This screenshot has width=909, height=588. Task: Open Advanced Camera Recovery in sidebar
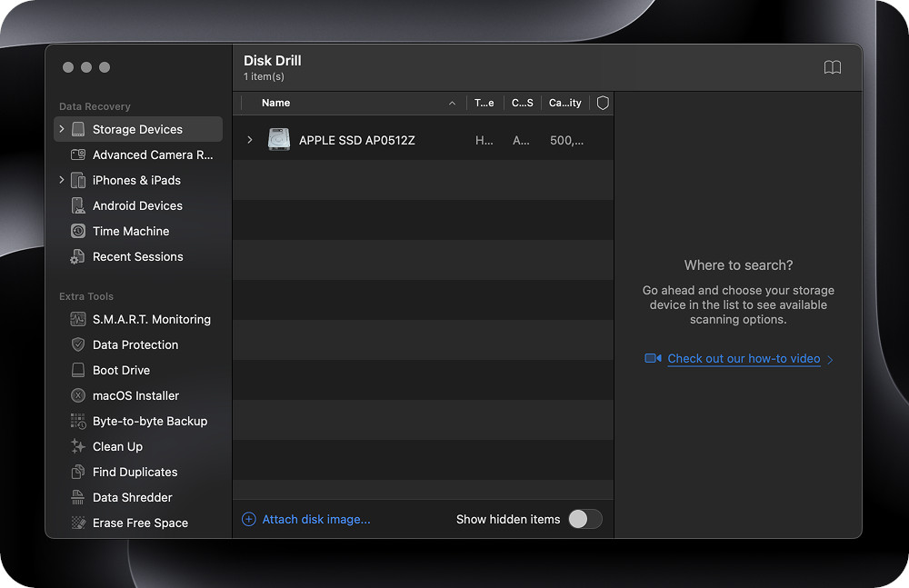point(152,155)
